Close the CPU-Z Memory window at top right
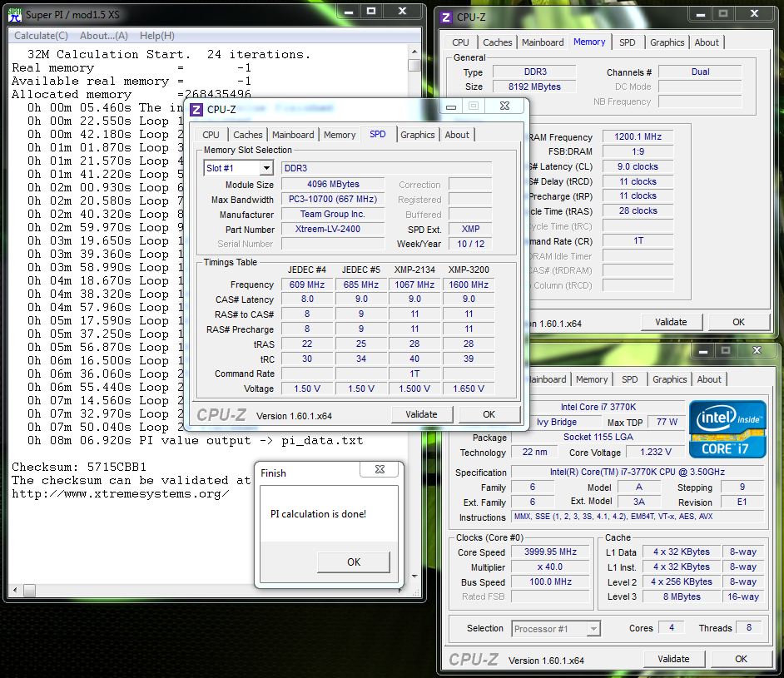Image resolution: width=784 pixels, height=678 pixels. (x=754, y=14)
